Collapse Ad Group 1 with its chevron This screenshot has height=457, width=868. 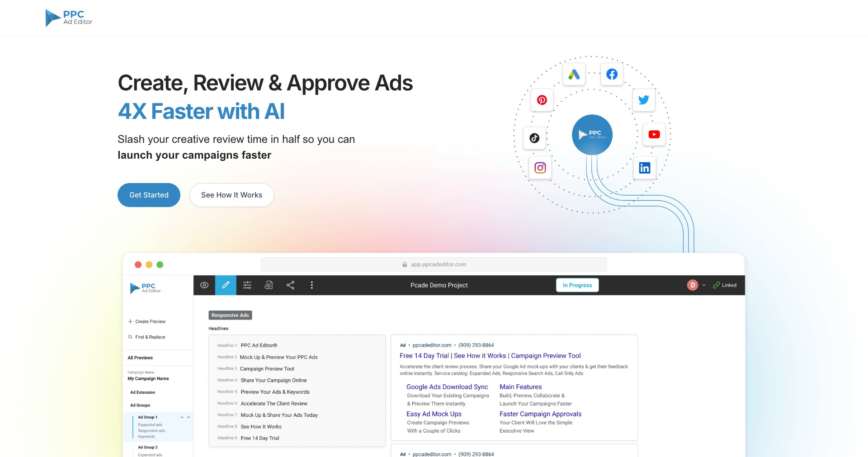point(189,417)
